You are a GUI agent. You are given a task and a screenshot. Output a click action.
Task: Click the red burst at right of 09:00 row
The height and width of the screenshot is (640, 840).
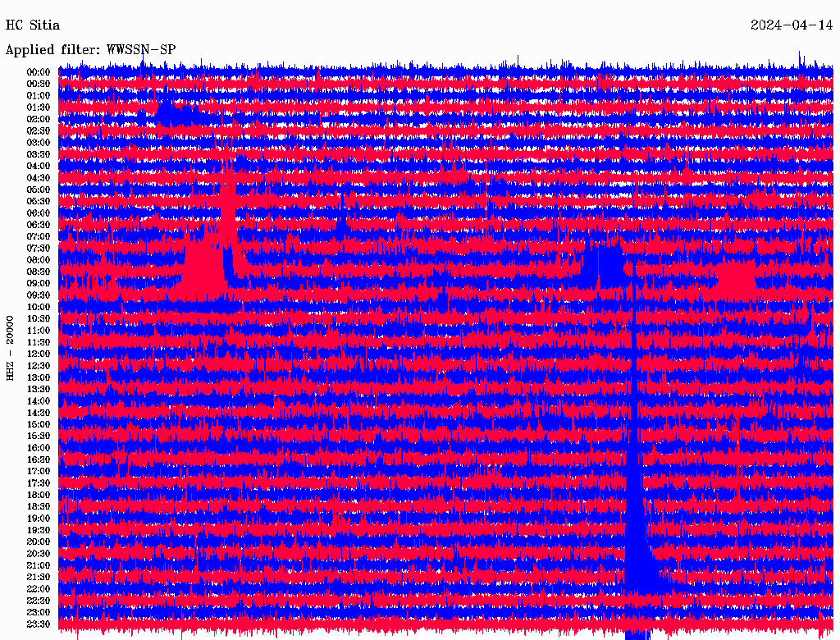coord(737,274)
